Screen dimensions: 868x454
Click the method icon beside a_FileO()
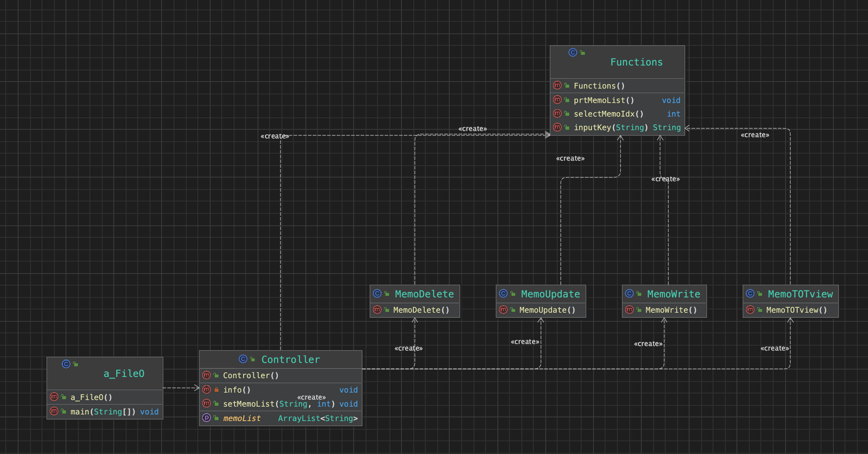click(54, 397)
